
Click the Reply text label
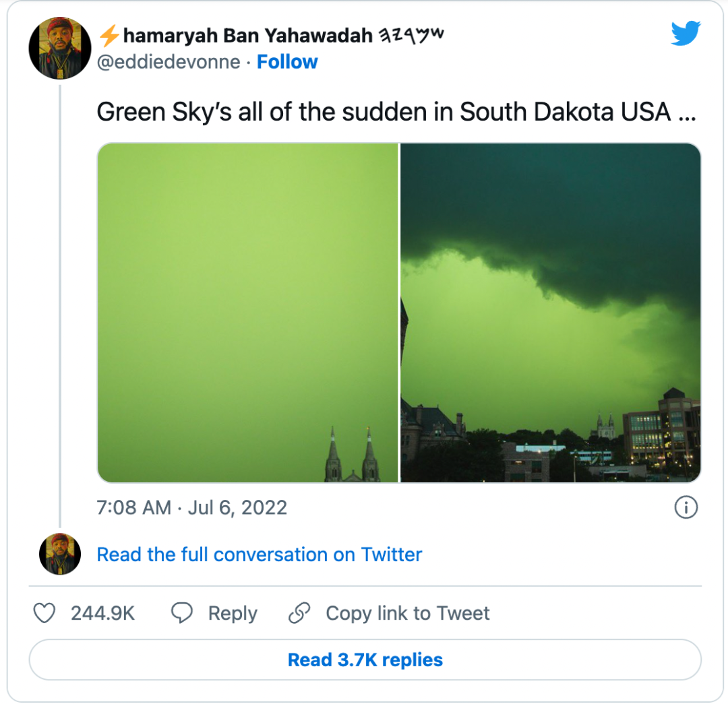pos(233,613)
